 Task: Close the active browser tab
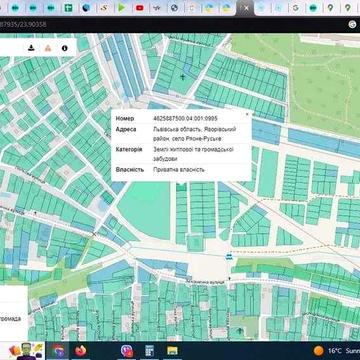tap(246, 8)
